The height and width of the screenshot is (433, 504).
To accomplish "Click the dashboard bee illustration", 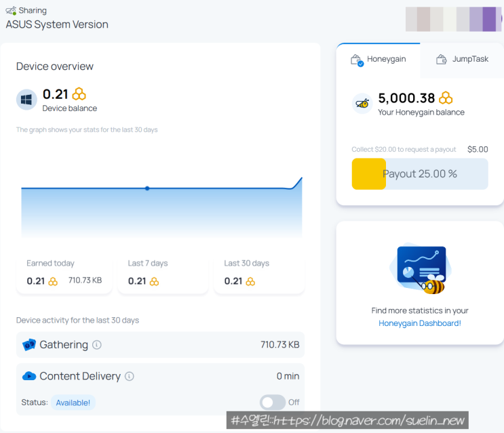I will (421, 268).
